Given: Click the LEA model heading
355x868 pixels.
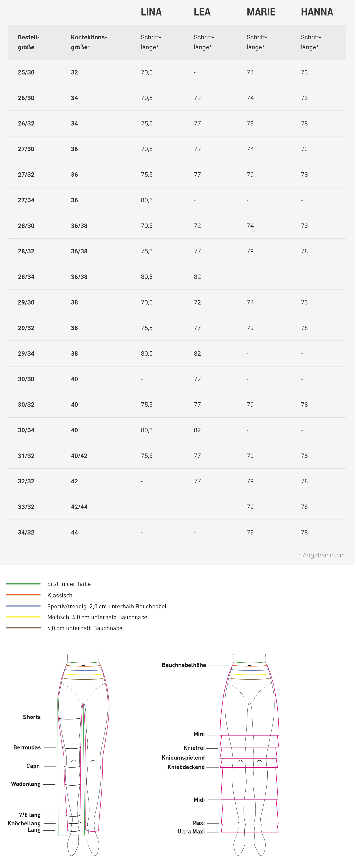Looking at the screenshot, I should click(x=202, y=12).
